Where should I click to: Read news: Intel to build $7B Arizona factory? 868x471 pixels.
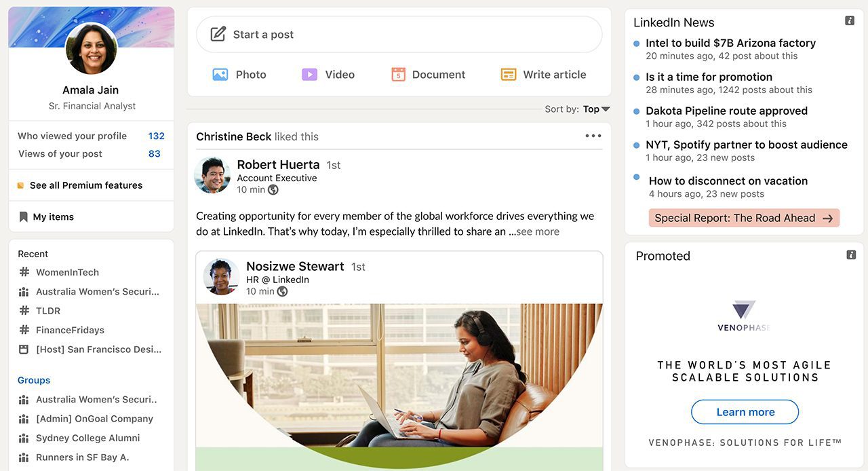tap(730, 43)
